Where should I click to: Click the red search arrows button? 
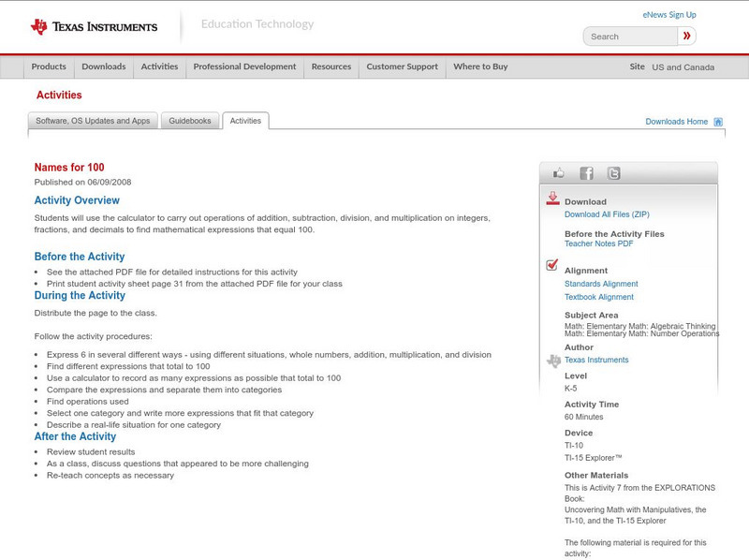coord(686,35)
